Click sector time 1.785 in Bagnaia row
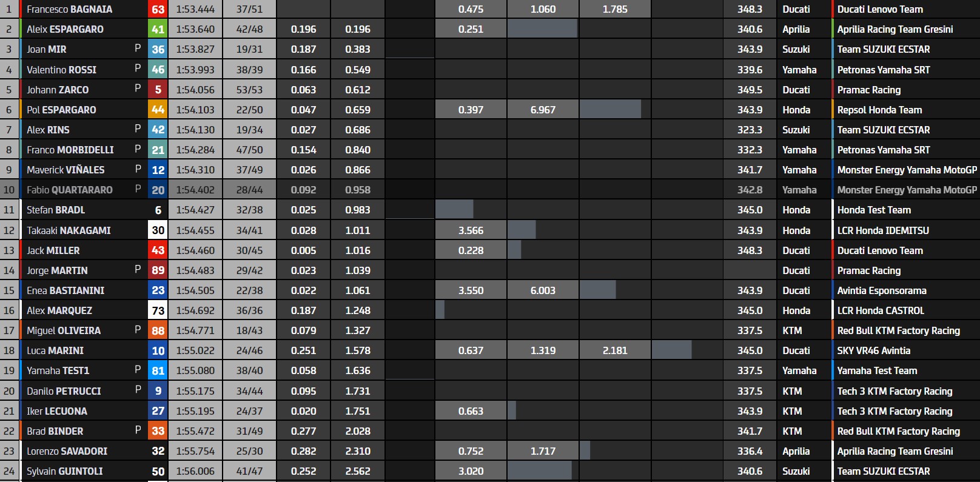Screen dimensions: 980x482 pyautogui.click(x=615, y=9)
